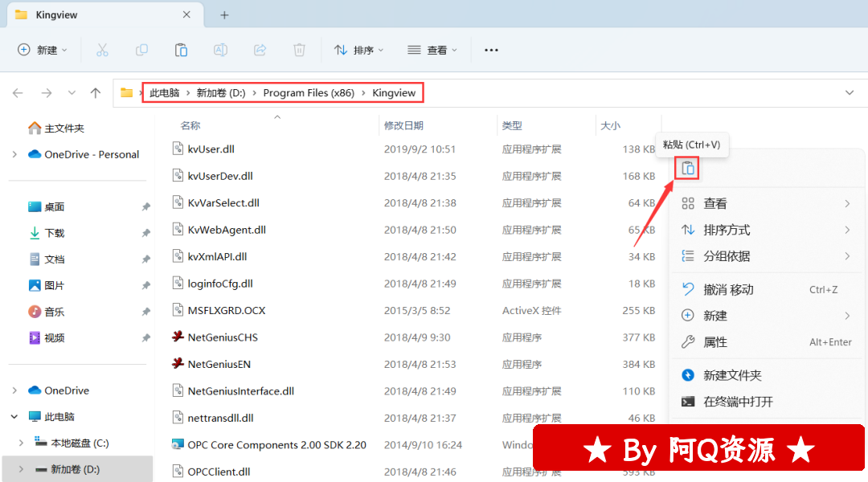Open 主文件夹 home in sidebar
This screenshot has height=482, width=868.
click(56, 129)
